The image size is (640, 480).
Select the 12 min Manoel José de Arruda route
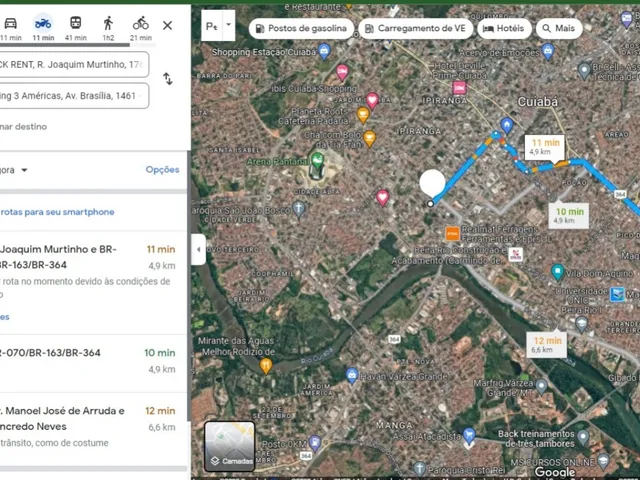point(93,429)
